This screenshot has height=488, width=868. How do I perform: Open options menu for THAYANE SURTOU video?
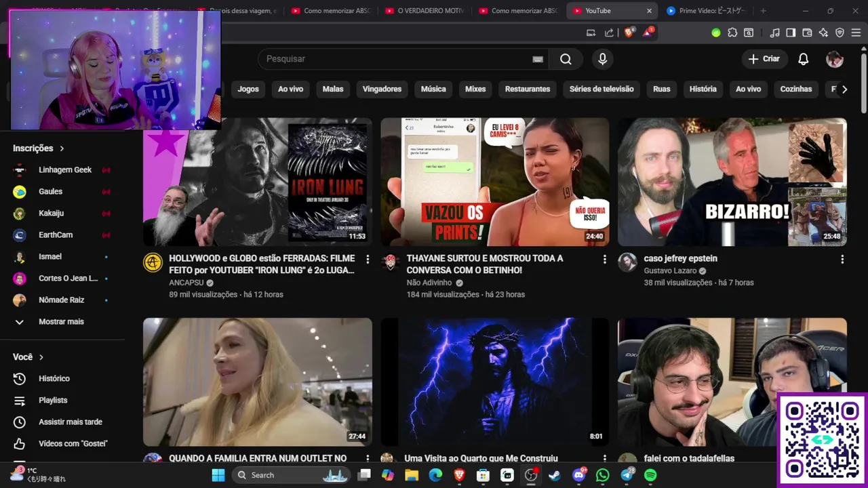605,259
